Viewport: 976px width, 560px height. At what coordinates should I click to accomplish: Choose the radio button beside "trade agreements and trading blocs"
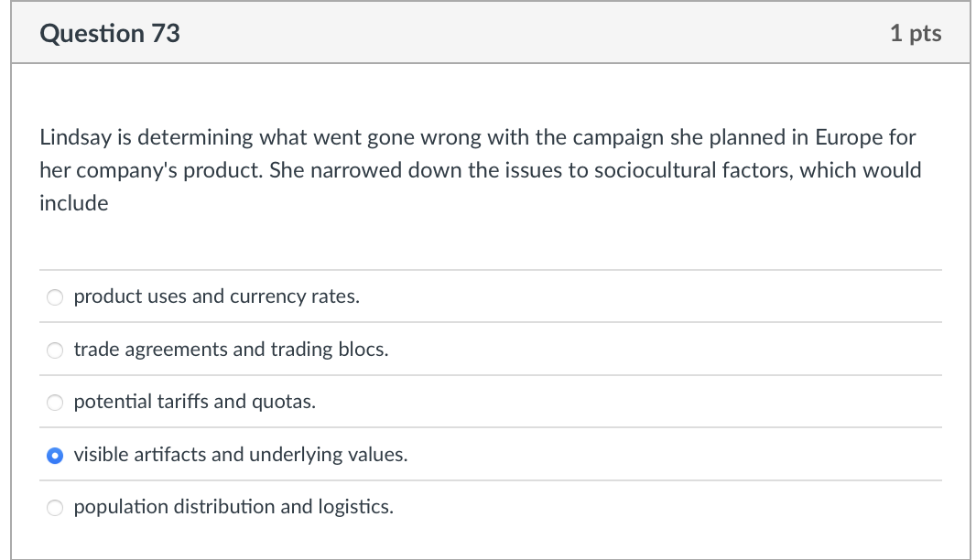tap(55, 350)
